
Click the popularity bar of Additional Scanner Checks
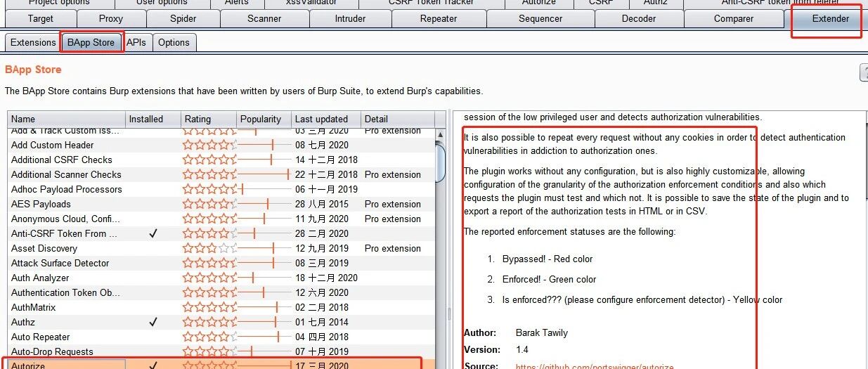coord(264,174)
